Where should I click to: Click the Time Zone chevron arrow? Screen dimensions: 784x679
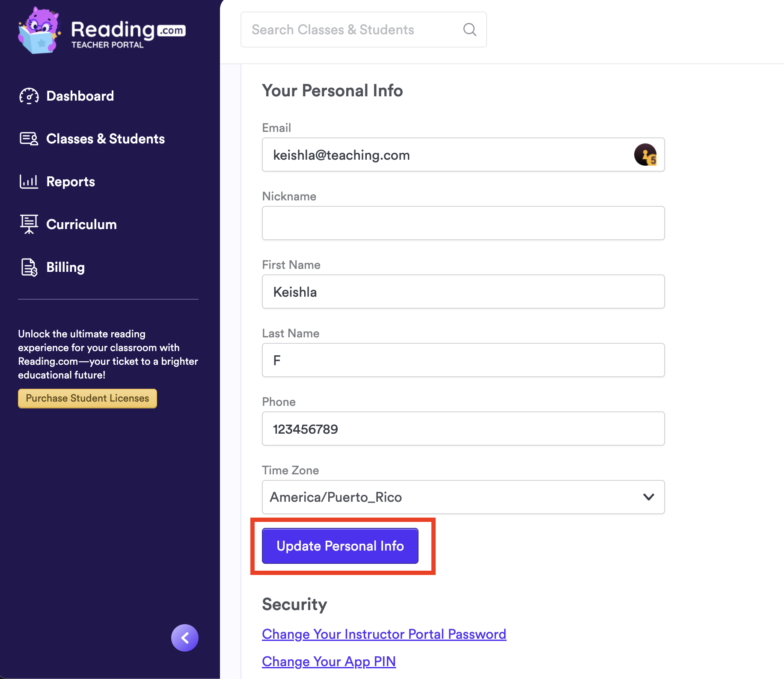(649, 497)
